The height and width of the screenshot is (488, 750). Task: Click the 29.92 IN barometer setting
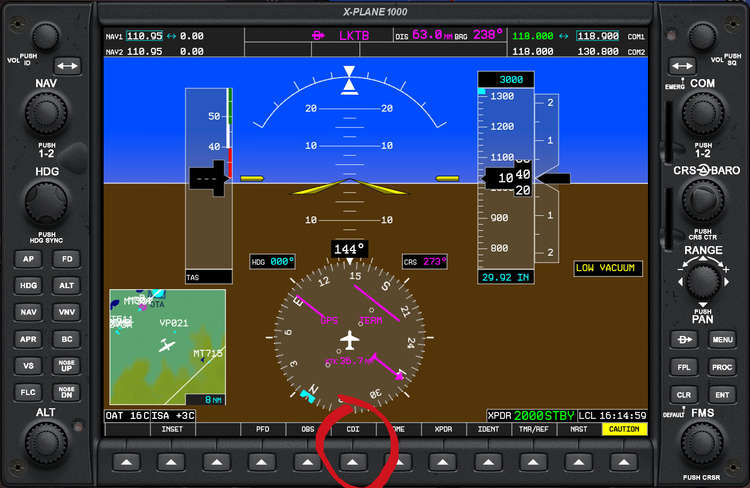506,277
